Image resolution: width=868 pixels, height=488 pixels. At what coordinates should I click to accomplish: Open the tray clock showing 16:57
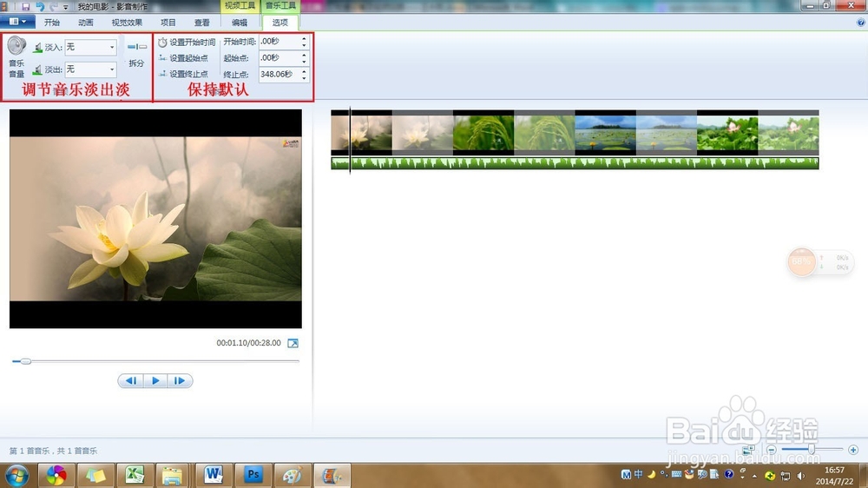[x=835, y=475]
